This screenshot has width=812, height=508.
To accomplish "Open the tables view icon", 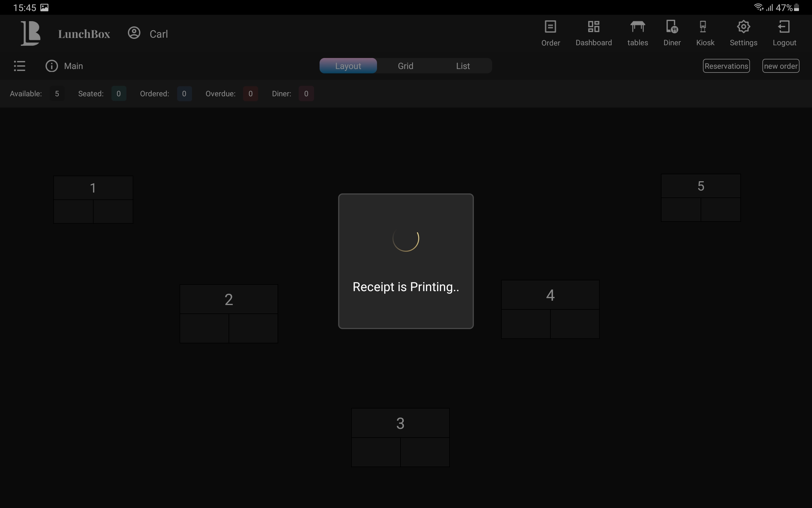I will pos(637,27).
